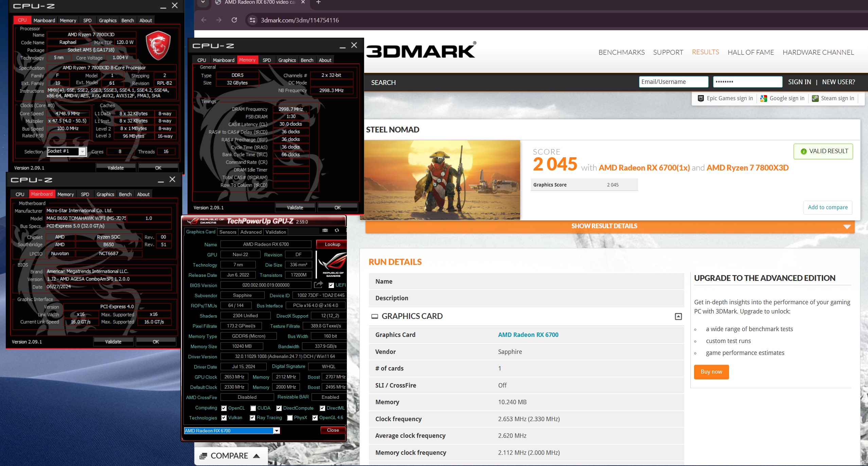868x466 pixels.
Task: Toggle the Ray Tracing checkbox
Action: [x=252, y=418]
